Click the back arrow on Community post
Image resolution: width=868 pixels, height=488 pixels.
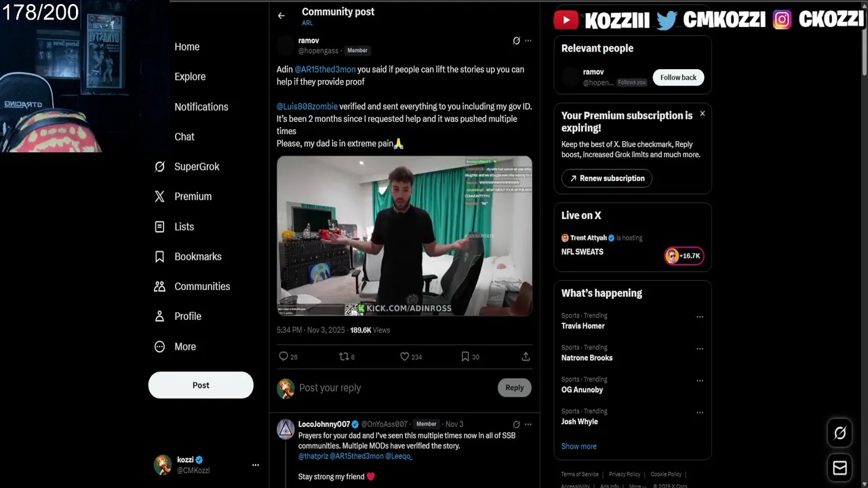[281, 16]
